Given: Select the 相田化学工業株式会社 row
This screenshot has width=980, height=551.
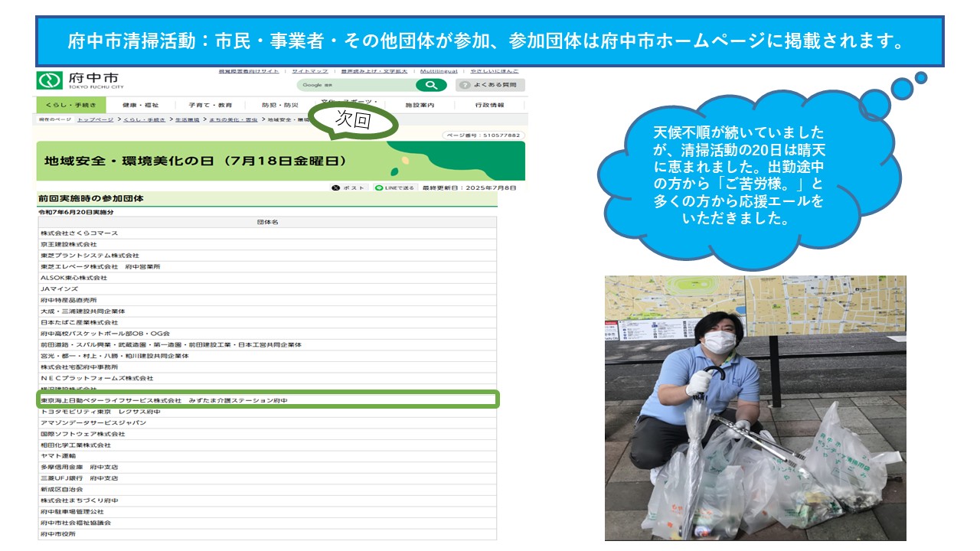Looking at the screenshot, I should pyautogui.click(x=268, y=445).
